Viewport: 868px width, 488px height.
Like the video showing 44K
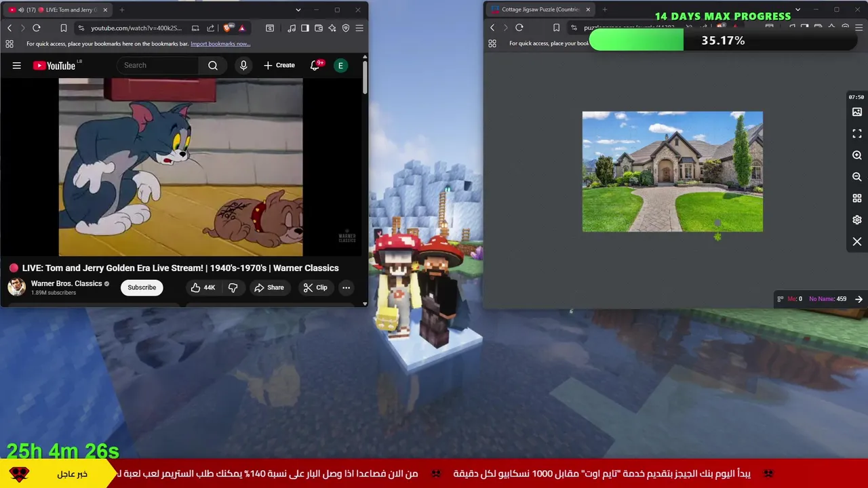pos(203,287)
